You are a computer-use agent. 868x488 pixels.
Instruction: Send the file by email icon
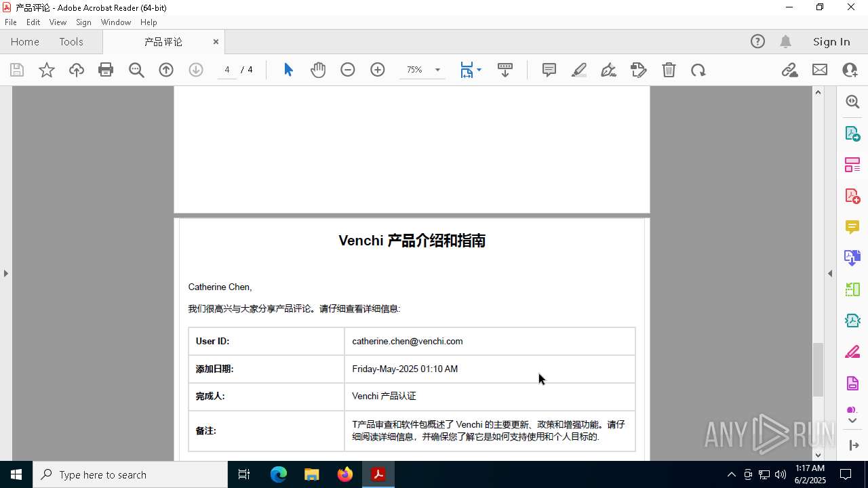(820, 70)
